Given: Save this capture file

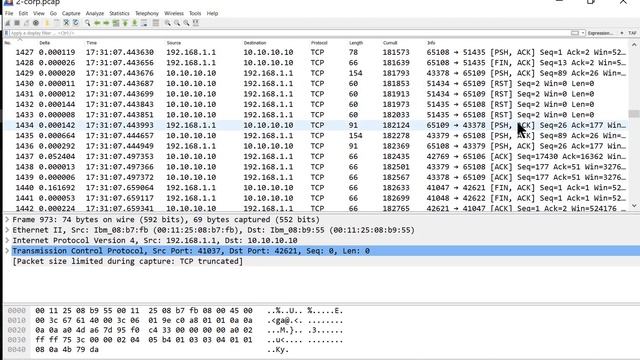Looking at the screenshot, I should (57, 23).
